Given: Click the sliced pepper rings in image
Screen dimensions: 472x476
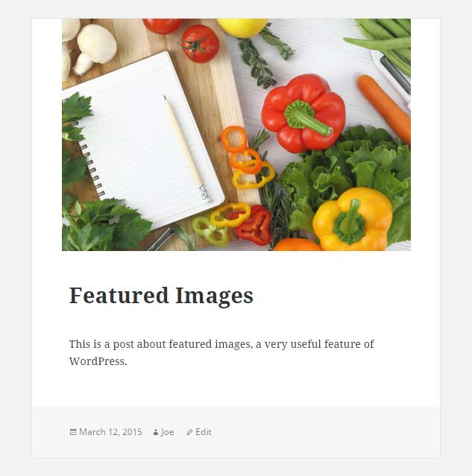Looking at the screenshot, I should (x=246, y=158).
